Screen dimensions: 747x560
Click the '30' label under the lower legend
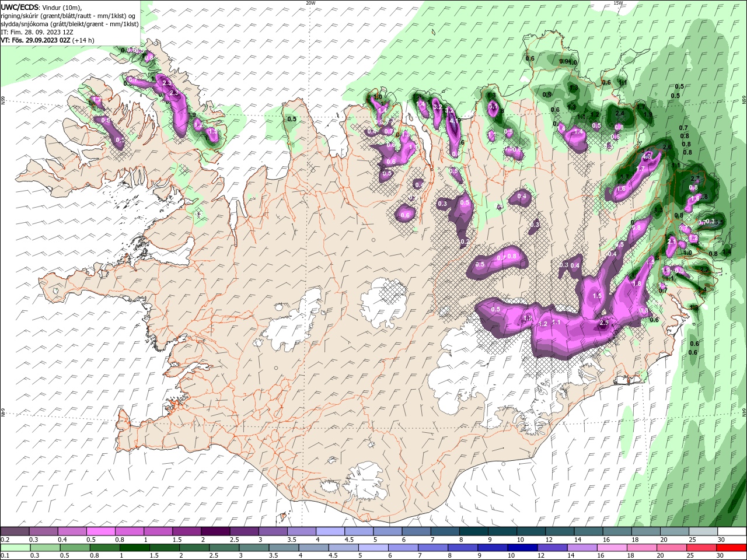721,556
